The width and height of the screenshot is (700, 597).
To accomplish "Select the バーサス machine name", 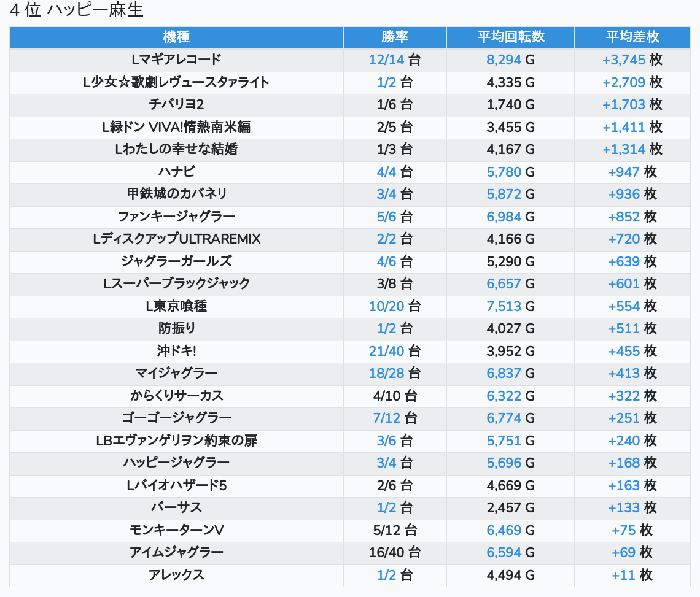I will pos(176,508).
